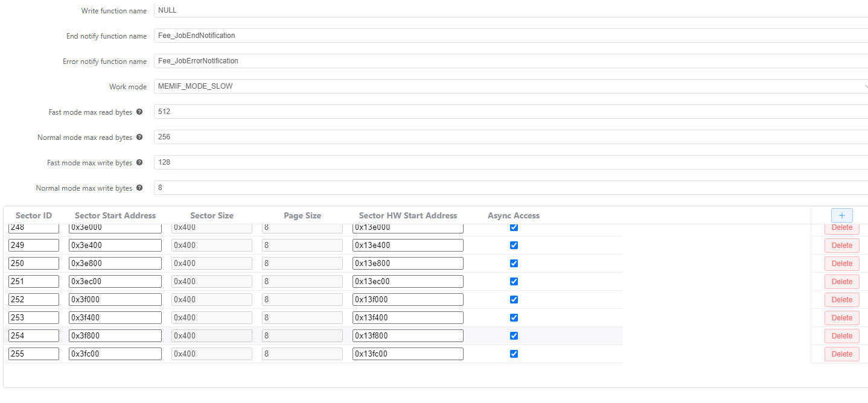Click help icon beside Fast mode max read bytes
This screenshot has height=403, width=868.
139,112
